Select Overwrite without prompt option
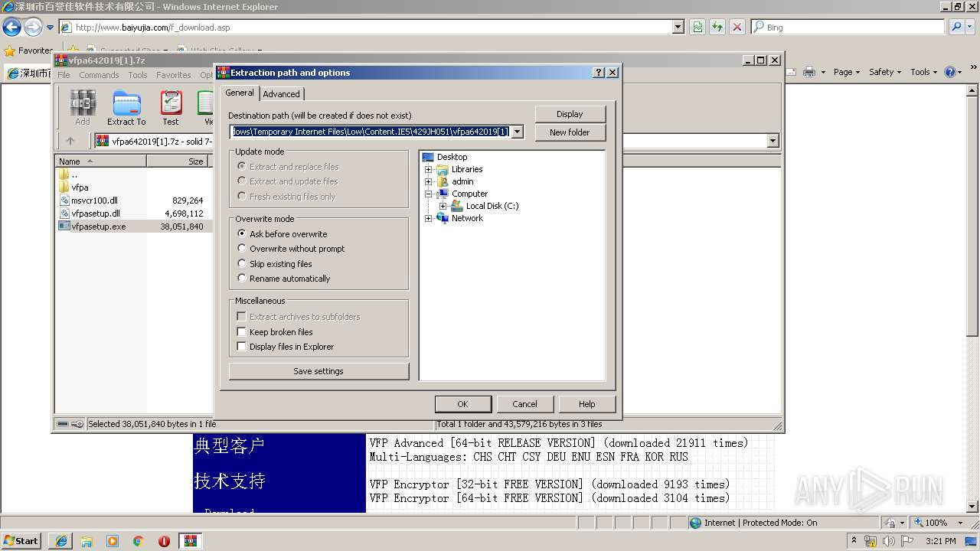Viewport: 980px width, 551px height. click(x=242, y=249)
